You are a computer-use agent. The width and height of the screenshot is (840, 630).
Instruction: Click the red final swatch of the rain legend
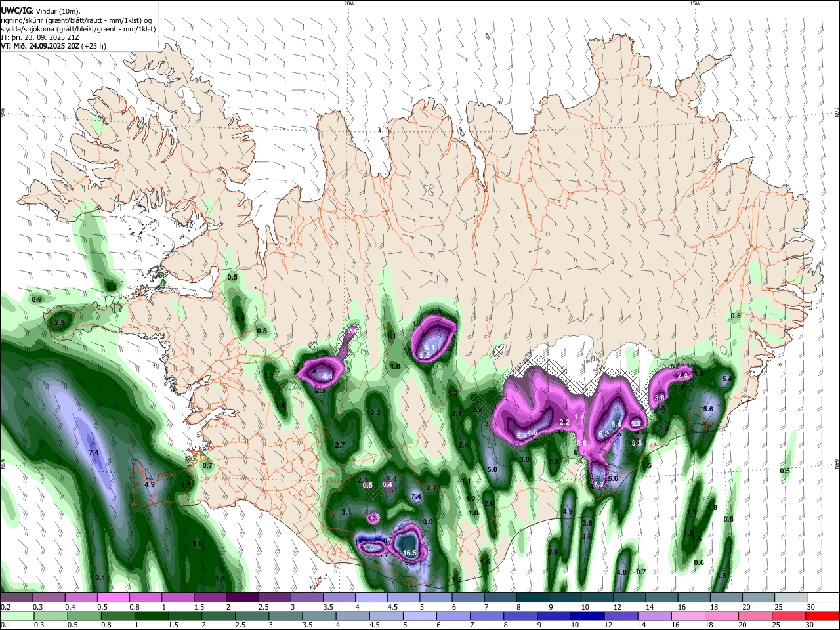[x=822, y=616]
